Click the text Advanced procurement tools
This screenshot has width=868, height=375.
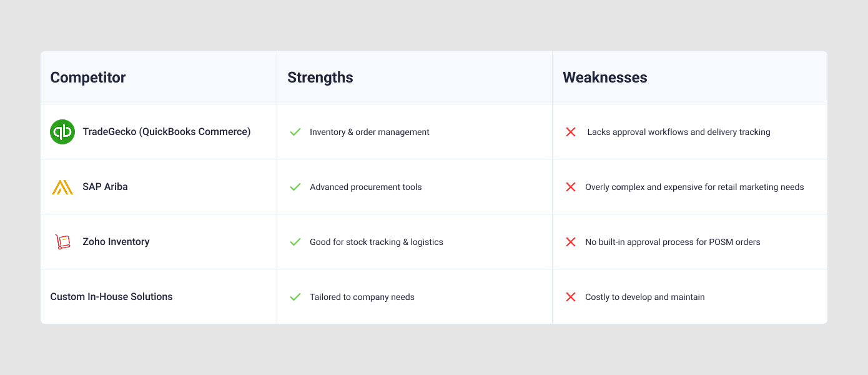click(x=366, y=187)
